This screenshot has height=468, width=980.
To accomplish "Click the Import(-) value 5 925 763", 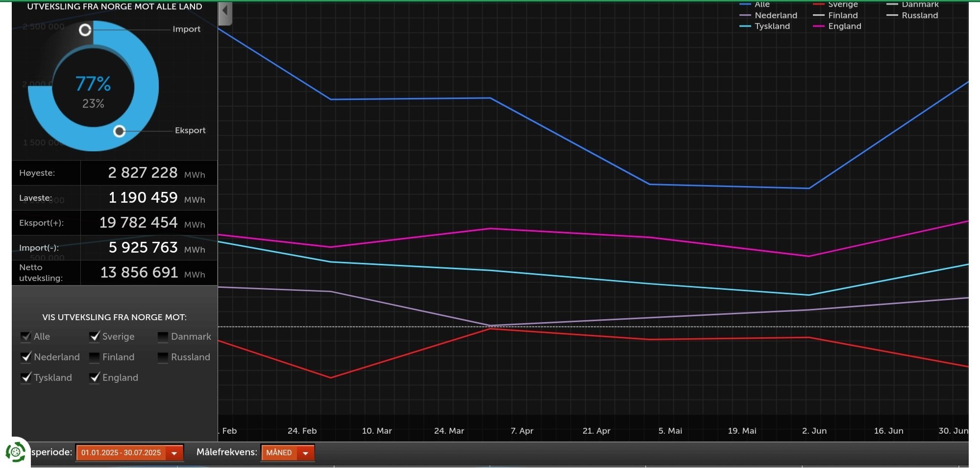I will pyautogui.click(x=143, y=248).
